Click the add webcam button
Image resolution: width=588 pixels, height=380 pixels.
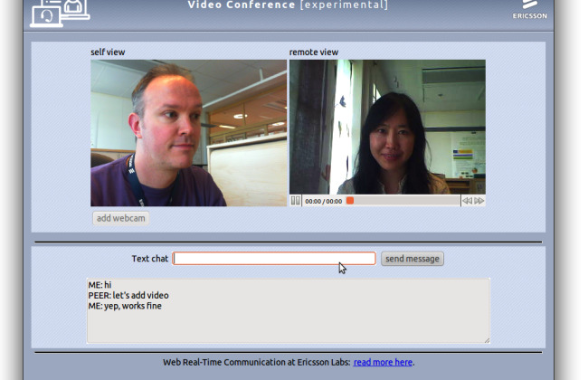(120, 218)
